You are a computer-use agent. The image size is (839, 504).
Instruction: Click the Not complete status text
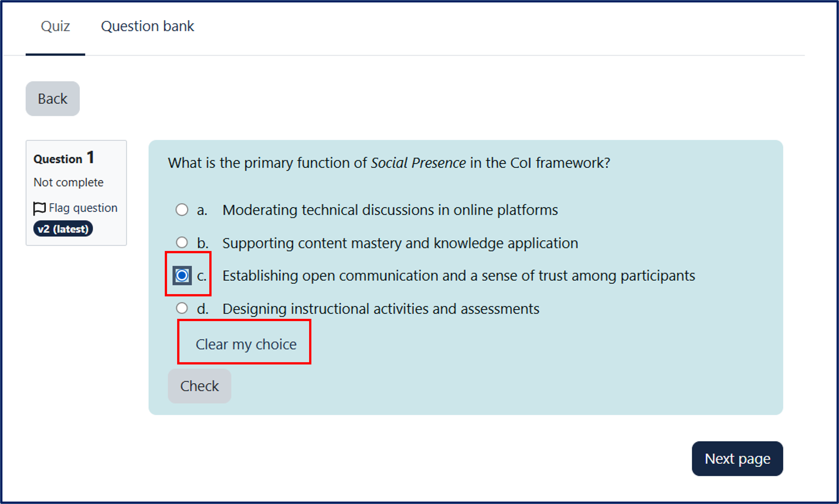click(68, 182)
